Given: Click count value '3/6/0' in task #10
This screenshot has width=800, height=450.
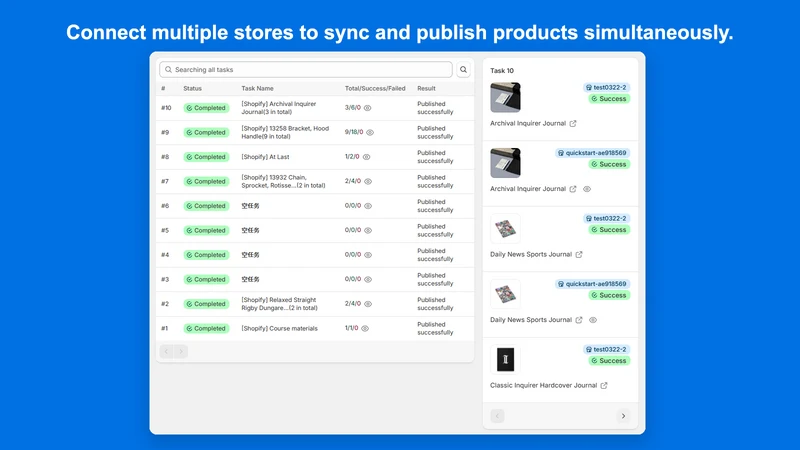Looking at the screenshot, I should tap(353, 108).
